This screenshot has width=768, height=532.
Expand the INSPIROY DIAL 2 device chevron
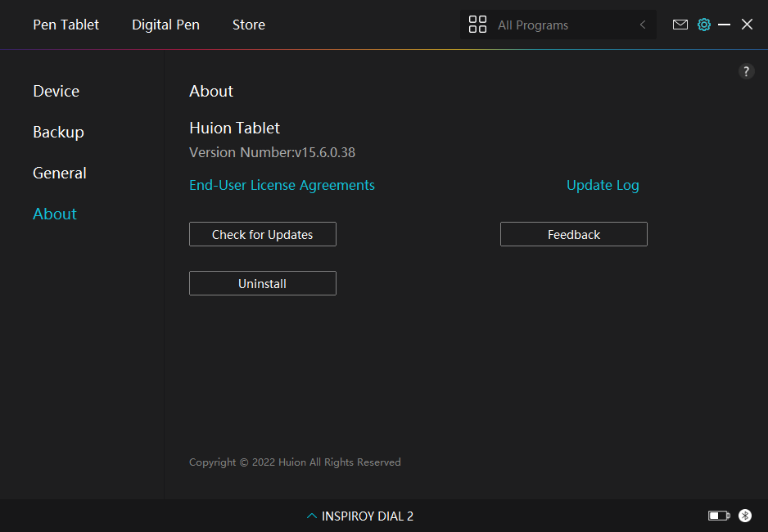[x=311, y=516]
